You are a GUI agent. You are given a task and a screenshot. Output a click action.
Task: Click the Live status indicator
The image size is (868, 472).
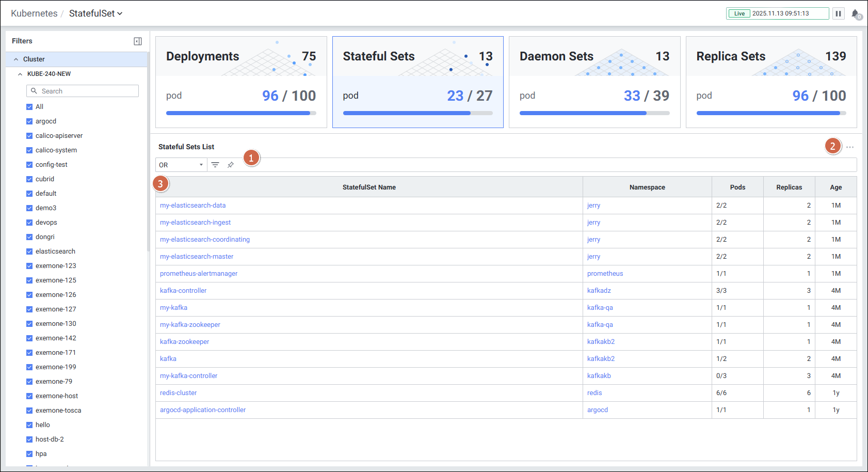[740, 13]
